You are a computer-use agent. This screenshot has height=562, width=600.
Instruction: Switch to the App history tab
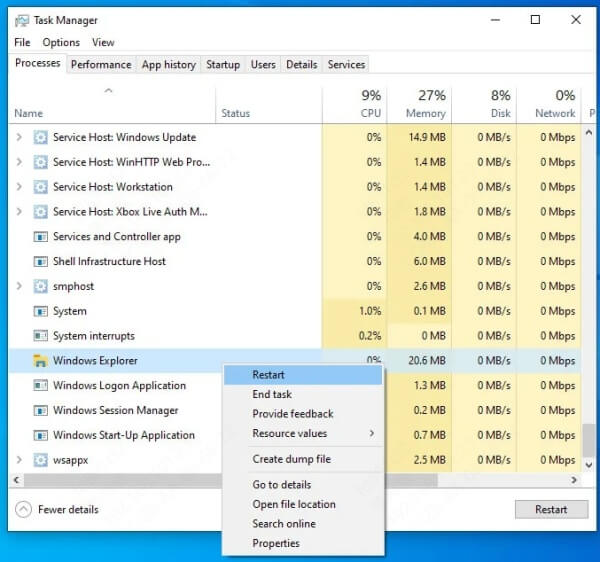point(169,65)
